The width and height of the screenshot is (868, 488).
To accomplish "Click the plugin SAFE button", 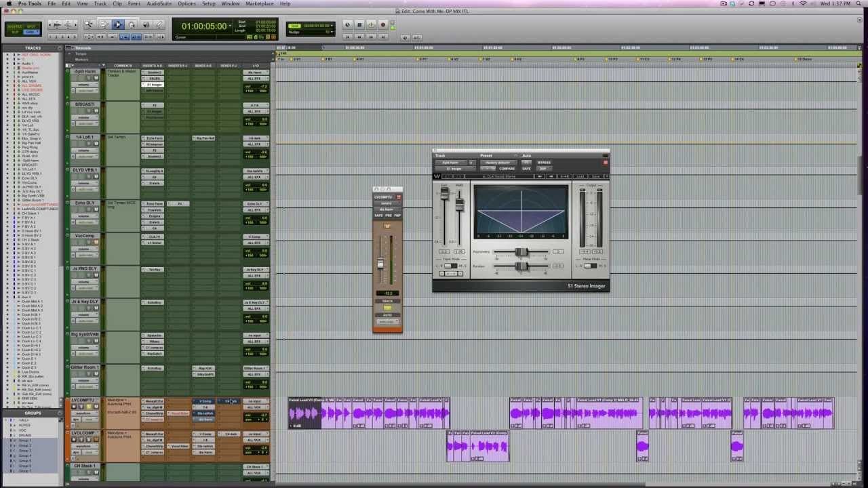I will point(526,169).
